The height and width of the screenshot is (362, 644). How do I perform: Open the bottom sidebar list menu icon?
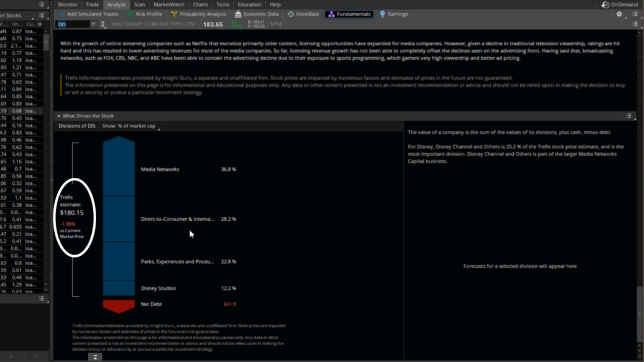pyautogui.click(x=42, y=299)
